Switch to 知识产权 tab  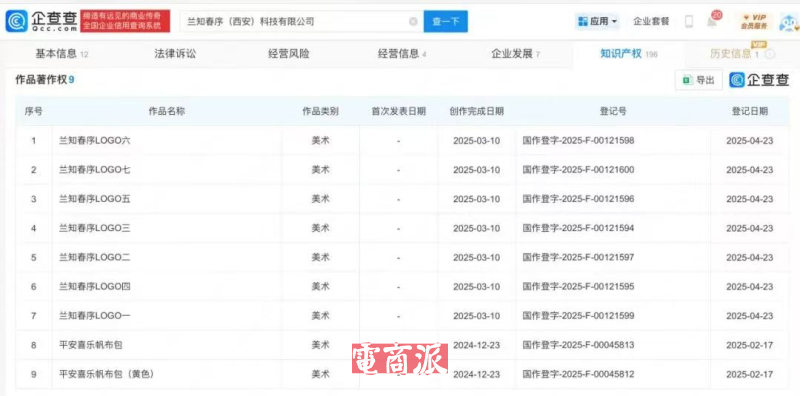629,54
